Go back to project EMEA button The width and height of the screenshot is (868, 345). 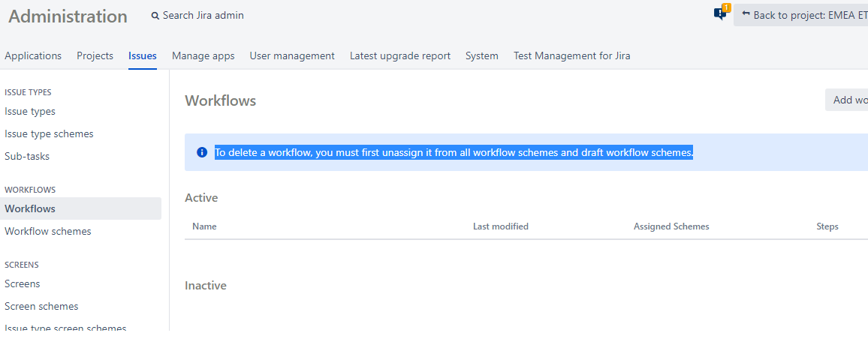(800, 15)
